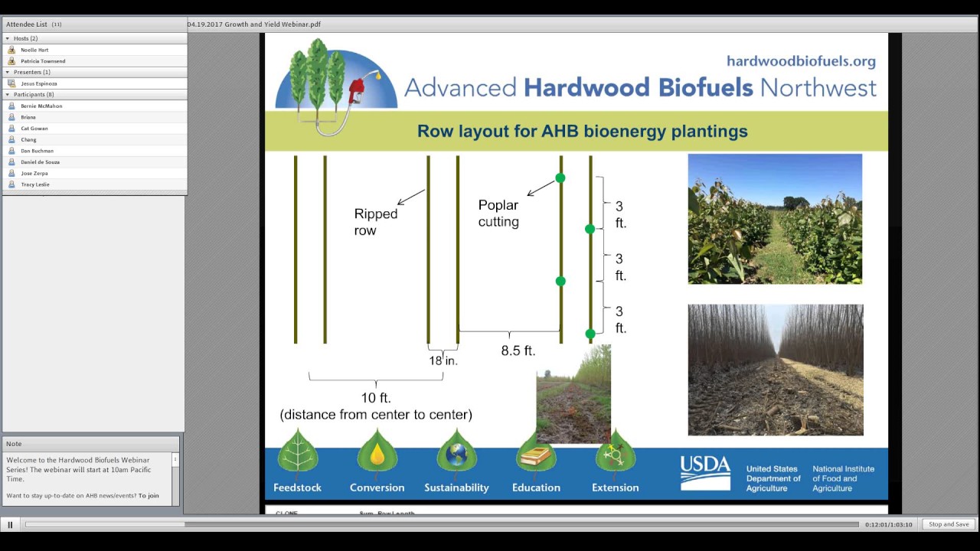Click the 18 in. spacing label

coord(443,360)
